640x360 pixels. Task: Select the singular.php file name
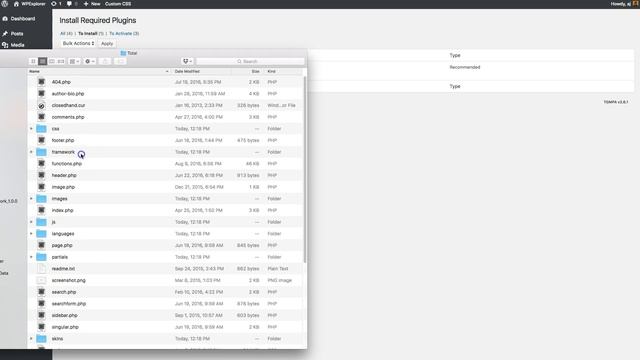(x=65, y=327)
